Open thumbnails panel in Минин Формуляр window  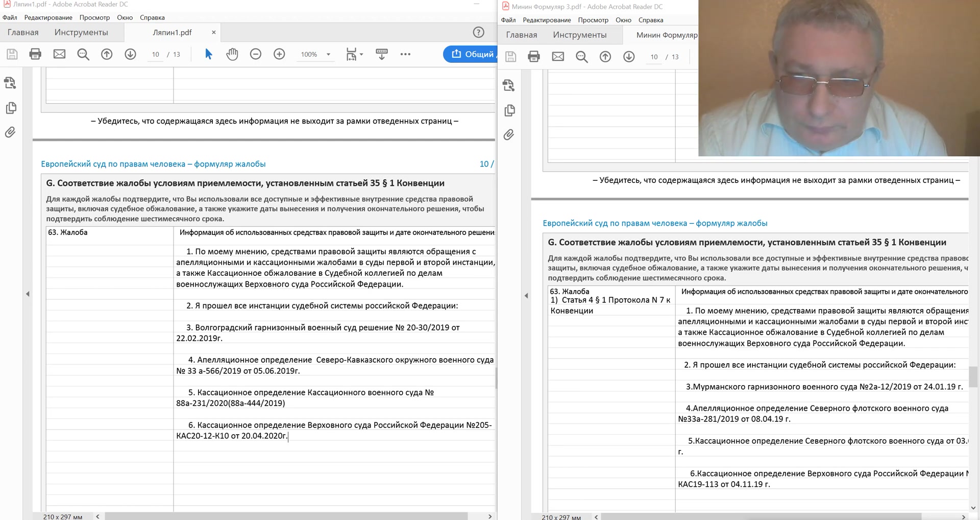point(509,110)
